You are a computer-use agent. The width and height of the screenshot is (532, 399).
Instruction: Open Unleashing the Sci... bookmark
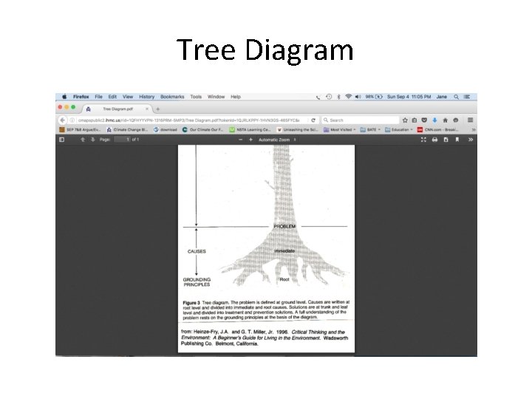click(x=297, y=129)
